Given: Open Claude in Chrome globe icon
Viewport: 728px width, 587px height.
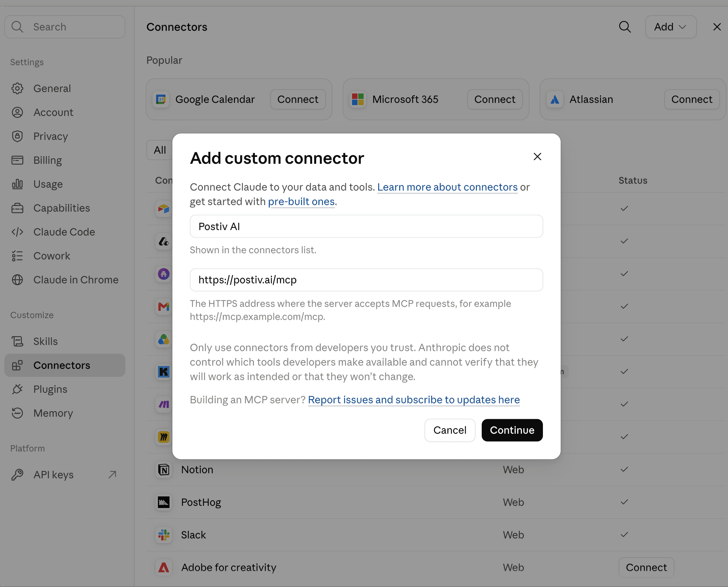Looking at the screenshot, I should pos(17,280).
